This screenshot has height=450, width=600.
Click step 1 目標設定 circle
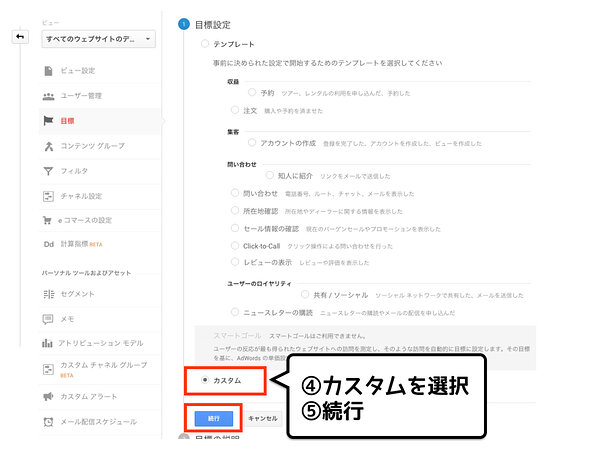184,24
